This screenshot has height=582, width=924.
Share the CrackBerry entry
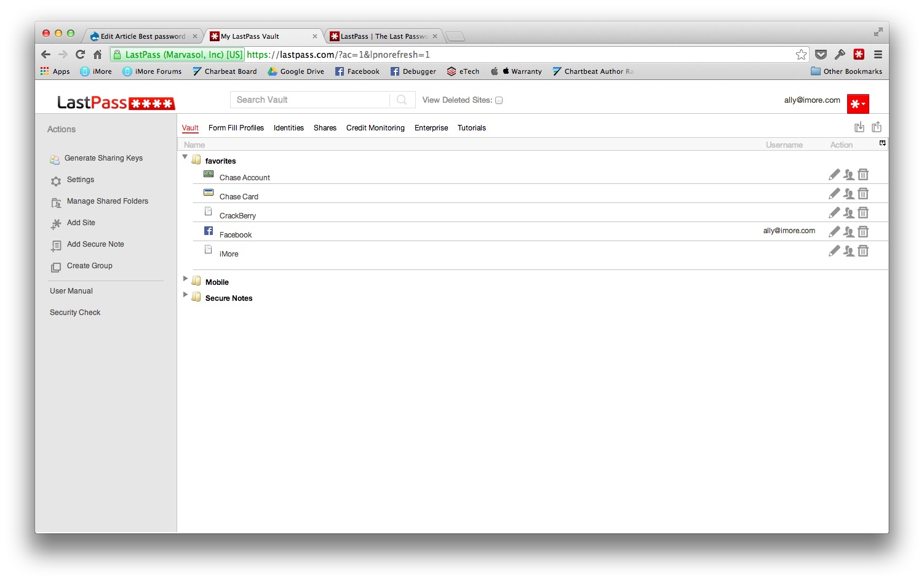pyautogui.click(x=849, y=213)
